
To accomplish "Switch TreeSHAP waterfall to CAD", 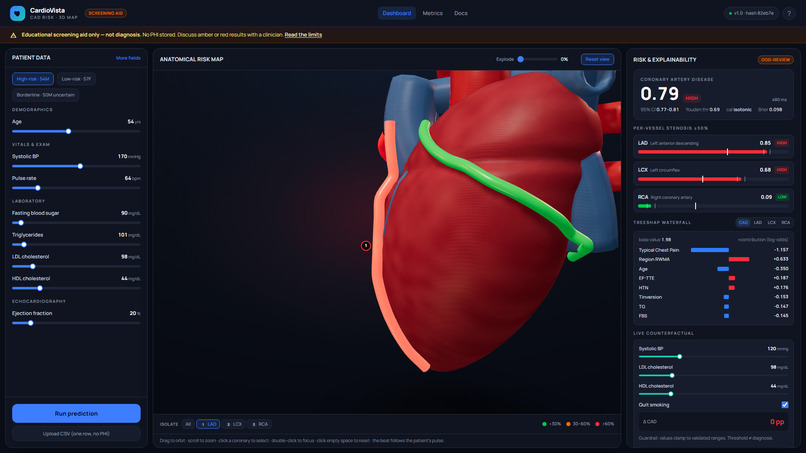I will tap(743, 223).
